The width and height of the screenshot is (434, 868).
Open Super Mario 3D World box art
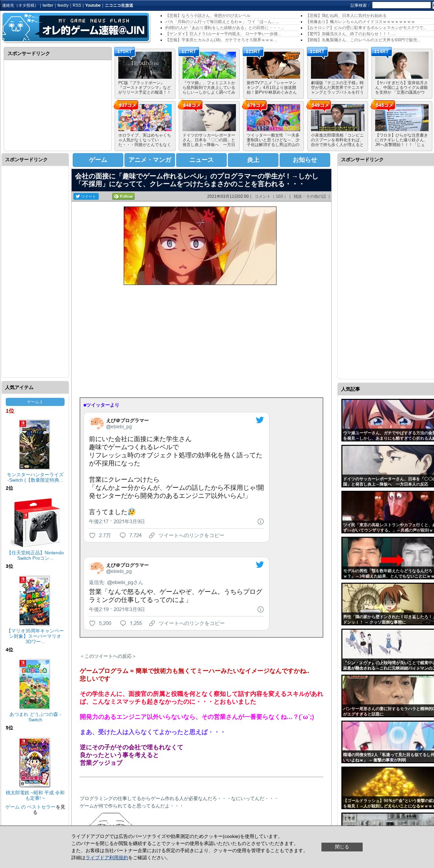click(34, 601)
